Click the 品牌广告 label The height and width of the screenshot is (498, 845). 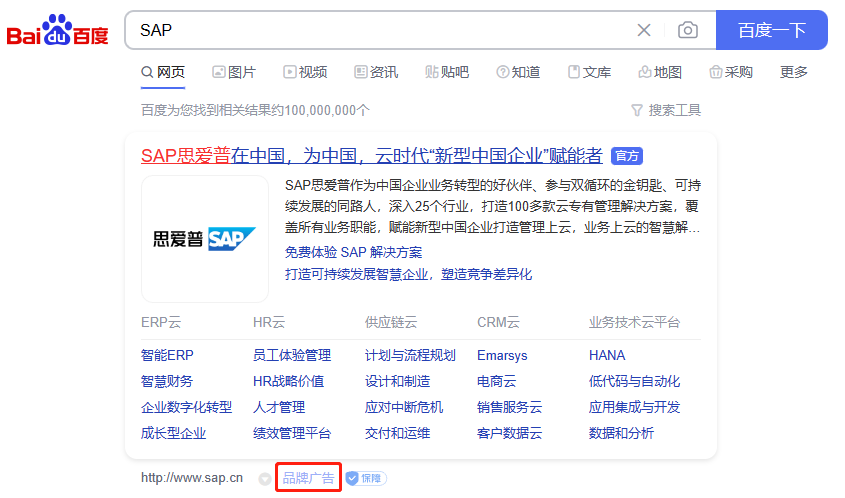click(x=308, y=478)
